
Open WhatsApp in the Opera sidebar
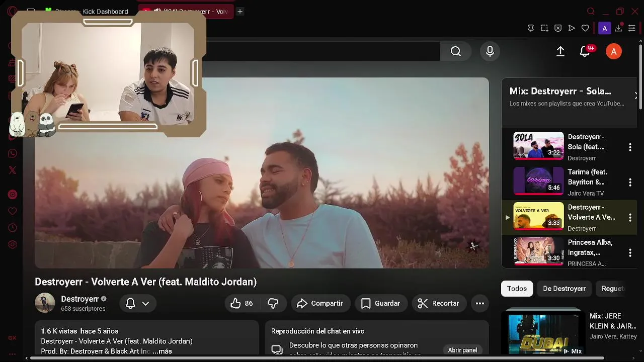(x=13, y=153)
